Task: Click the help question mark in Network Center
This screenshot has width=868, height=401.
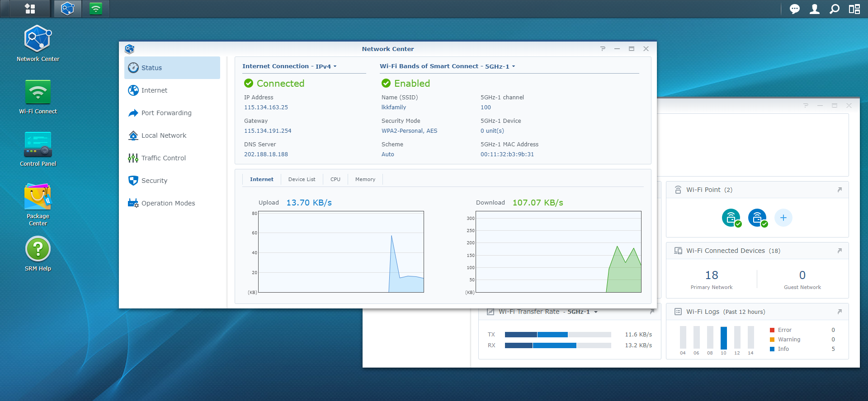Action: (x=603, y=49)
